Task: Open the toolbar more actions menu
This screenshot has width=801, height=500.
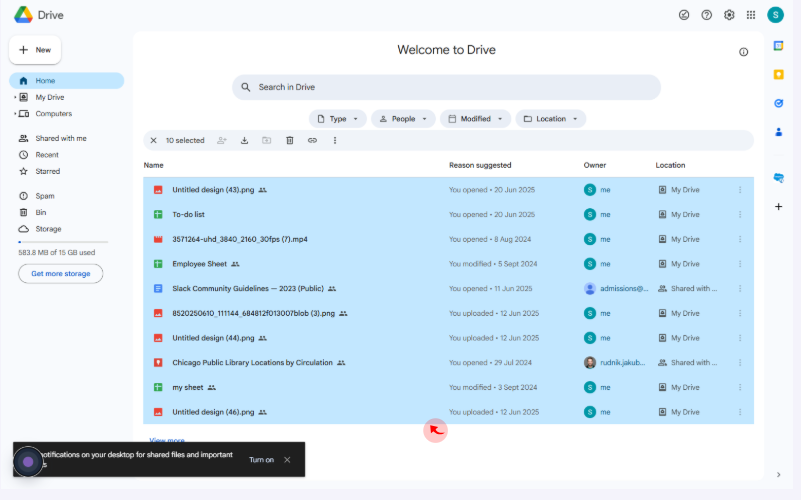Action: (x=335, y=140)
